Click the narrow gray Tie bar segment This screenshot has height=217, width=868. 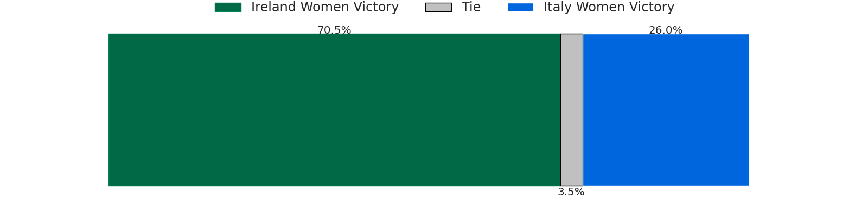pyautogui.click(x=571, y=110)
